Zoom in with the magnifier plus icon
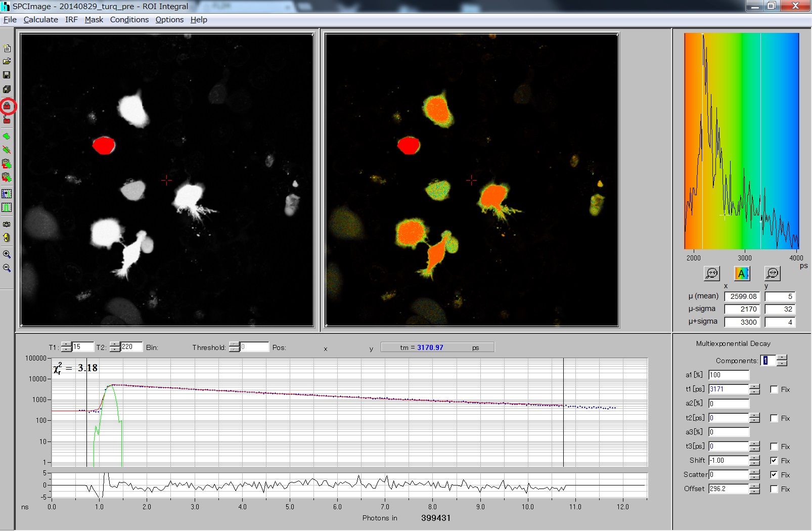Image resolution: width=812 pixels, height=531 pixels. tap(7, 254)
